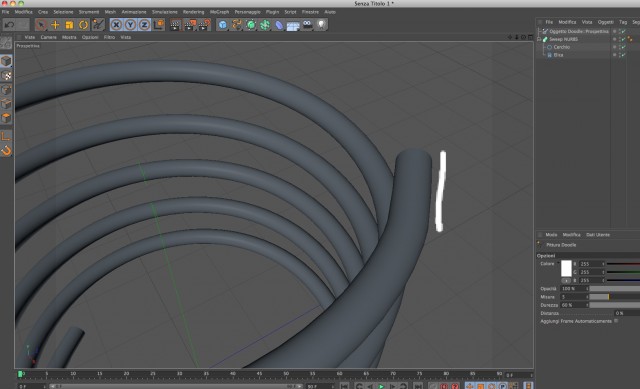Click the Opacità value field
Viewport: 640px width, 389px height.
(x=574, y=289)
